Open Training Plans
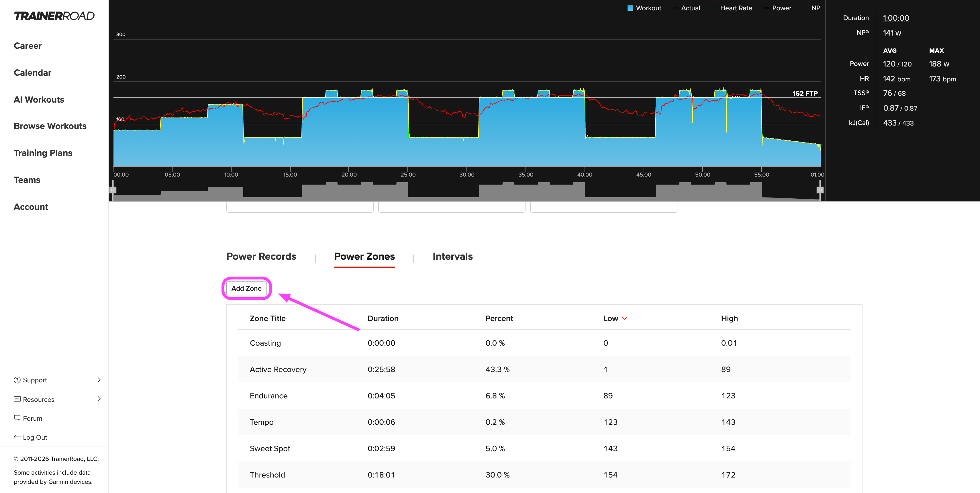The width and height of the screenshot is (980, 493). pos(43,153)
